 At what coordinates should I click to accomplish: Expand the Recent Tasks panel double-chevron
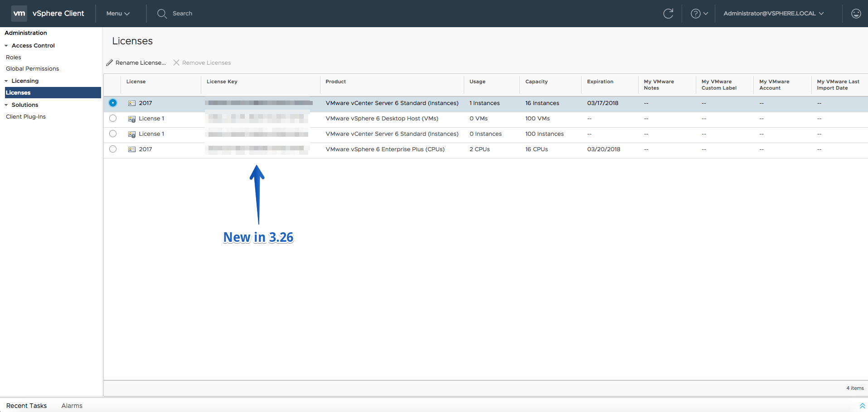(862, 406)
